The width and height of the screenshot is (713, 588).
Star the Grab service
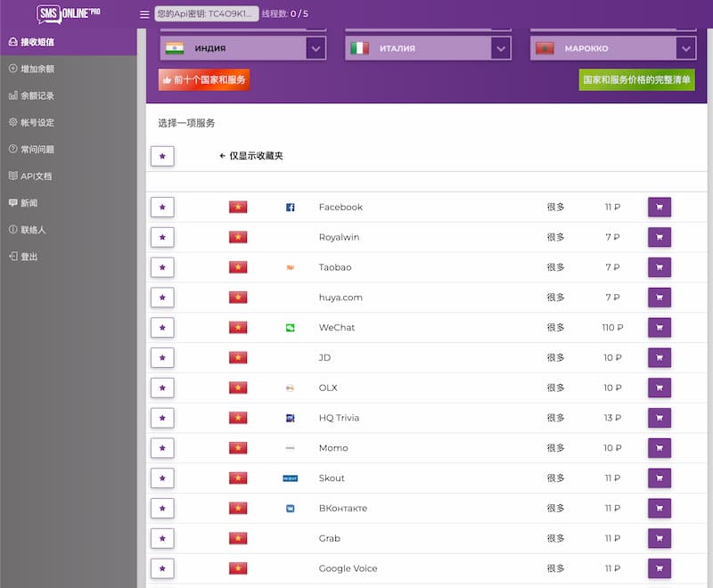coord(162,538)
